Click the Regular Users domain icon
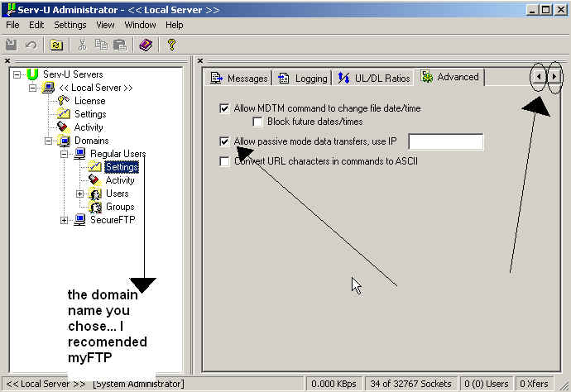Image resolution: width=571 pixels, height=392 pixels. pos(79,154)
